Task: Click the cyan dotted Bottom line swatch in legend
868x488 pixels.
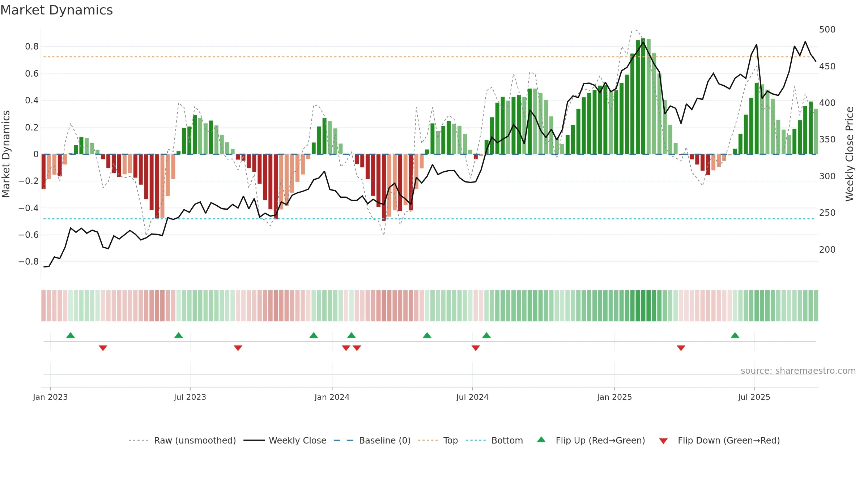Action: tap(476, 440)
